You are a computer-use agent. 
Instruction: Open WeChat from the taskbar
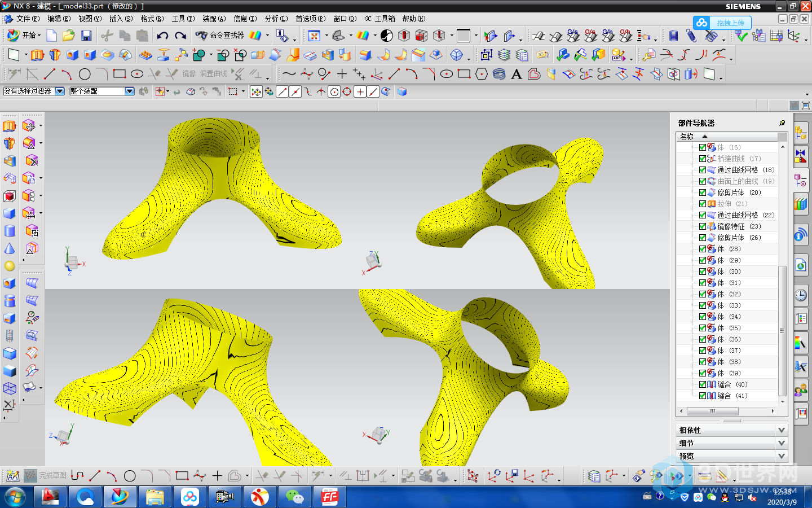point(294,497)
